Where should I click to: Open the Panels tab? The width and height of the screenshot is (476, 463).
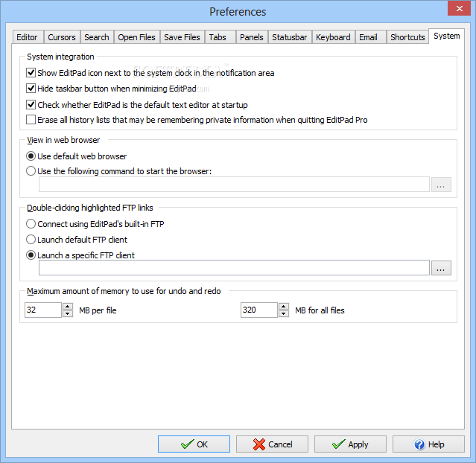[252, 37]
